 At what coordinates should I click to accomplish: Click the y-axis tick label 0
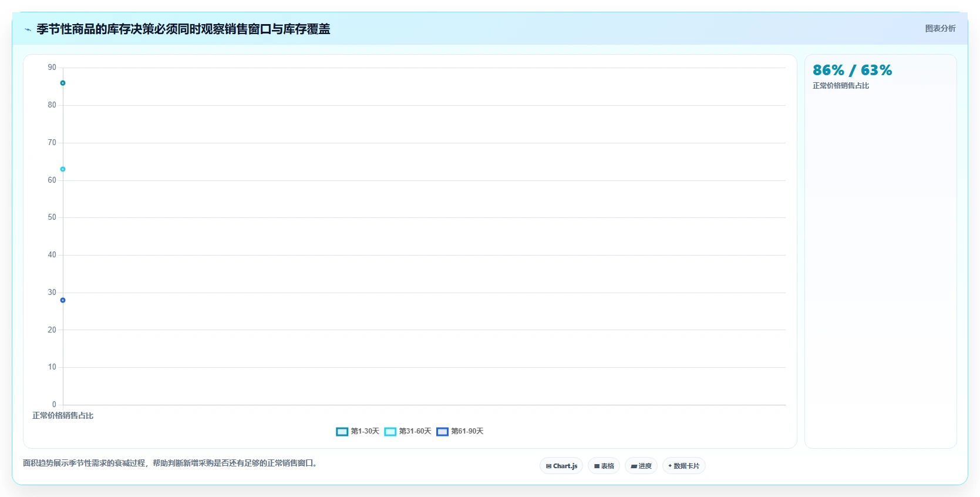pyautogui.click(x=54, y=405)
